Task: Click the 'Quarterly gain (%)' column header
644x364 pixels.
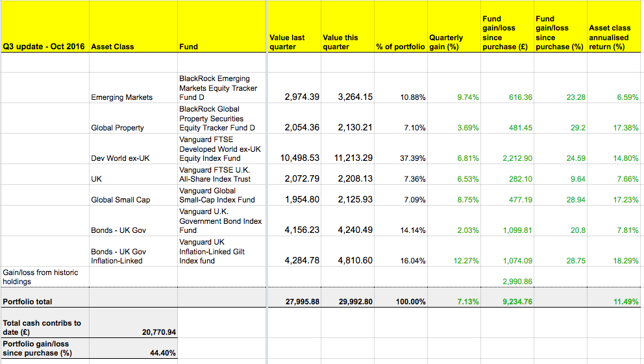Action: pos(446,42)
